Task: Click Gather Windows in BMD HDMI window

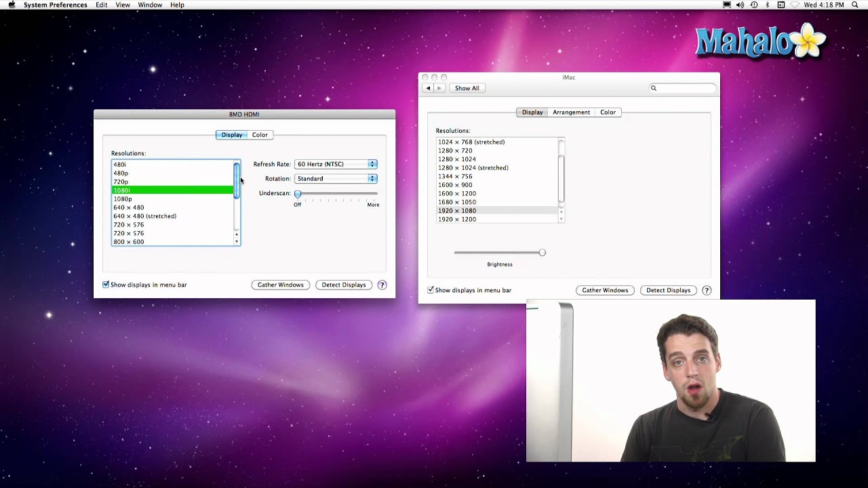Action: (280, 285)
